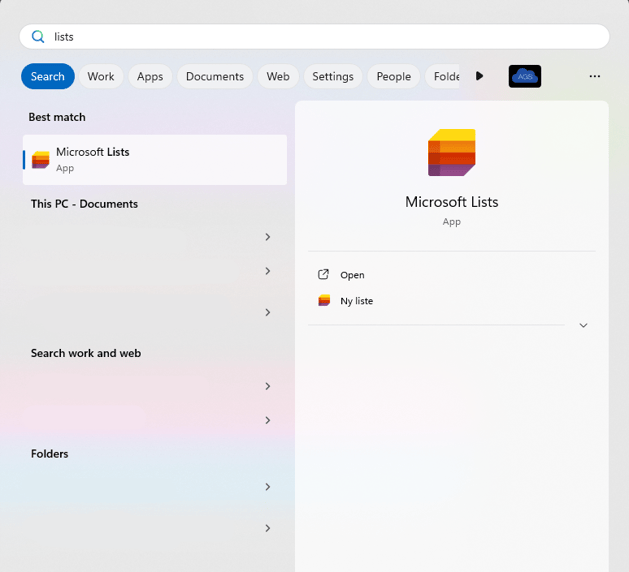Expand the second result under Search work and web

tap(268, 420)
